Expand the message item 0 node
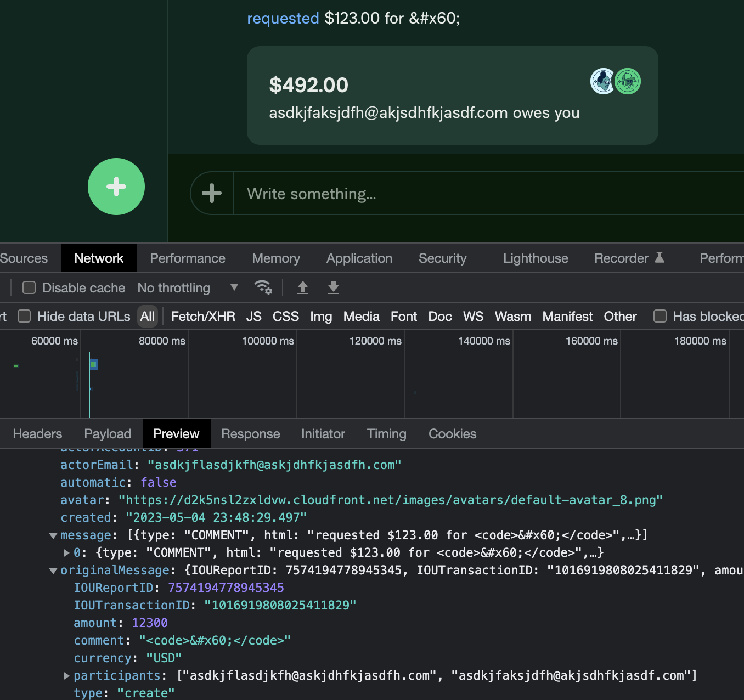The width and height of the screenshot is (744, 700). pos(66,552)
